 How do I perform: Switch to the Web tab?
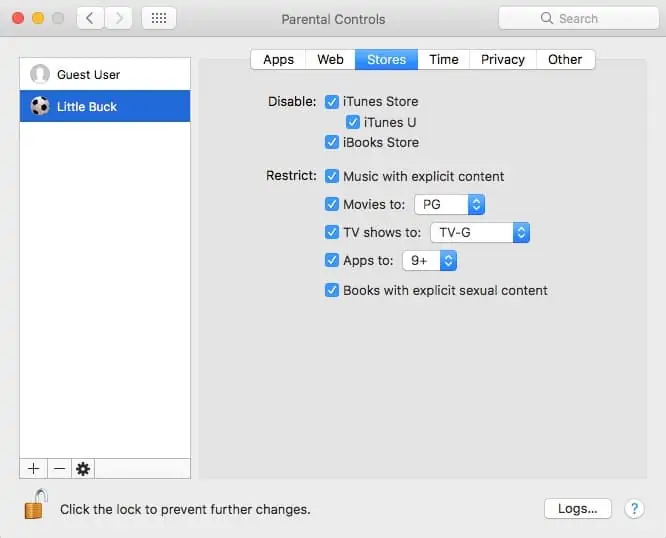[330, 59]
